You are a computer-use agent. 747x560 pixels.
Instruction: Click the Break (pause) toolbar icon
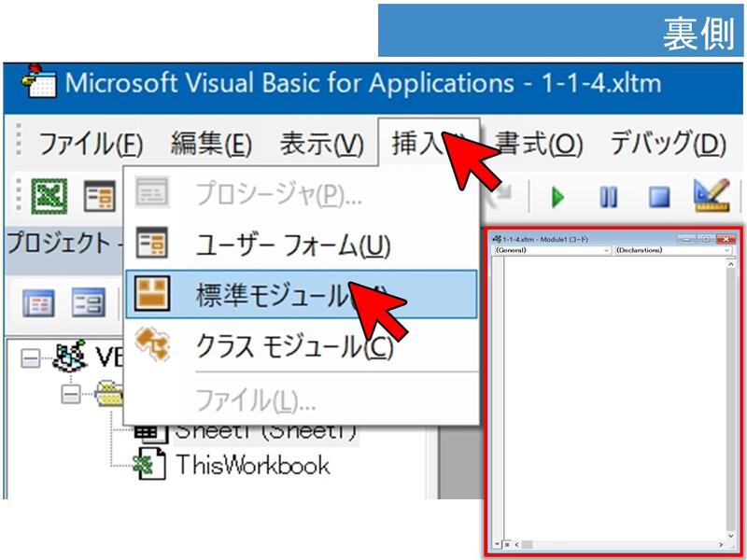[x=608, y=197]
